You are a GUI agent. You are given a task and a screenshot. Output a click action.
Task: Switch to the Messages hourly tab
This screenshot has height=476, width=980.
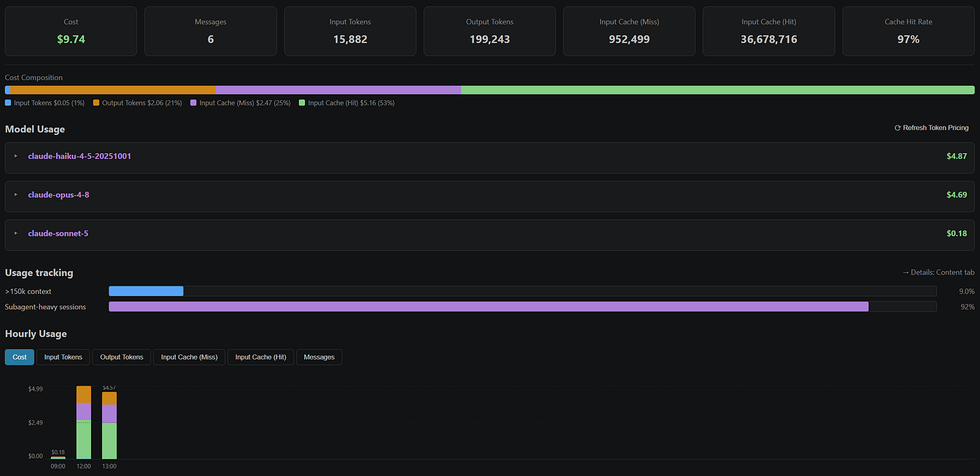(x=319, y=357)
